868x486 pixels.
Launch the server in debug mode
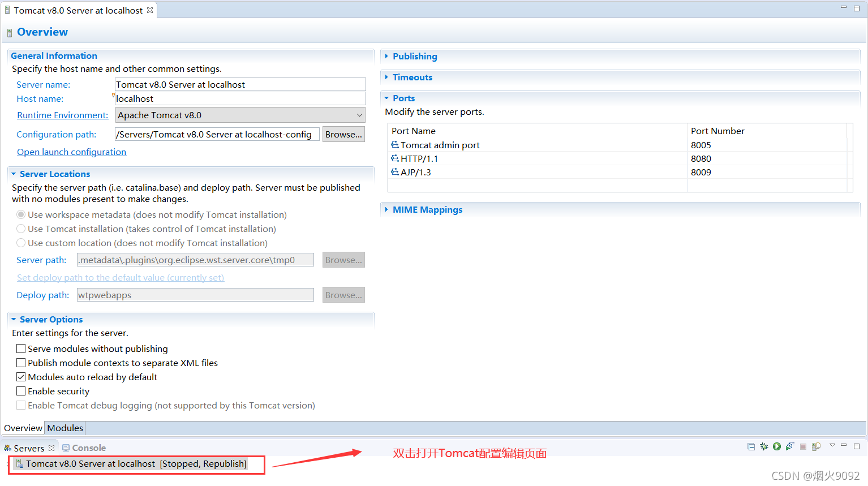764,446
